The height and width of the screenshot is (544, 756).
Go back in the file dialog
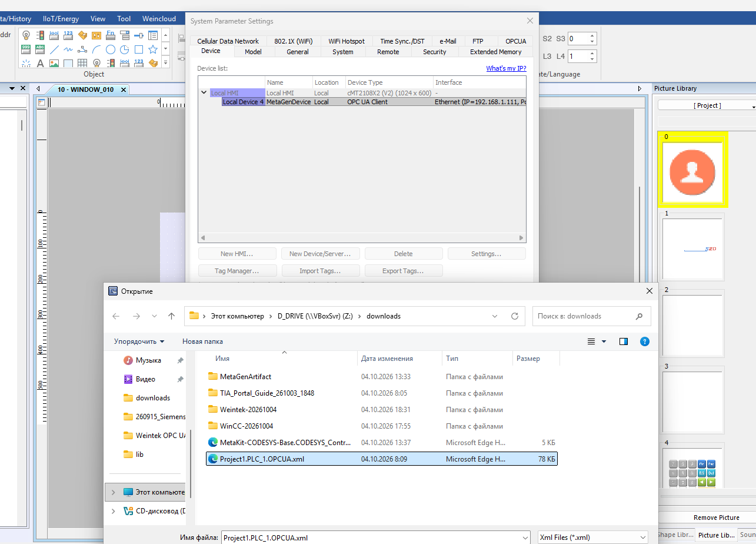116,316
